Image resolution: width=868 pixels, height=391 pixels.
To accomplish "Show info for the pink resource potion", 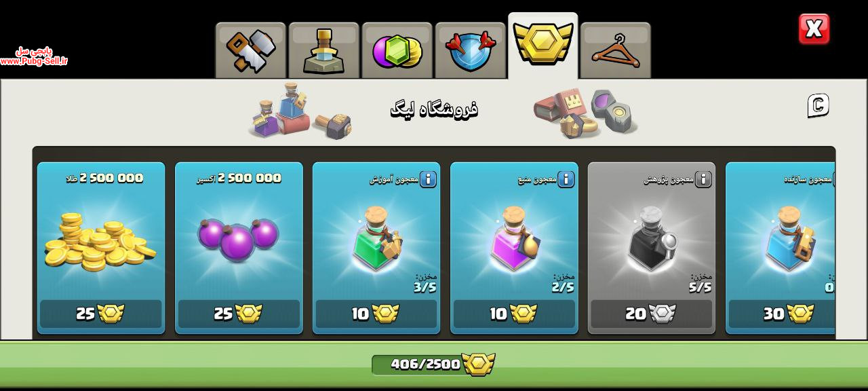I will coord(566,179).
